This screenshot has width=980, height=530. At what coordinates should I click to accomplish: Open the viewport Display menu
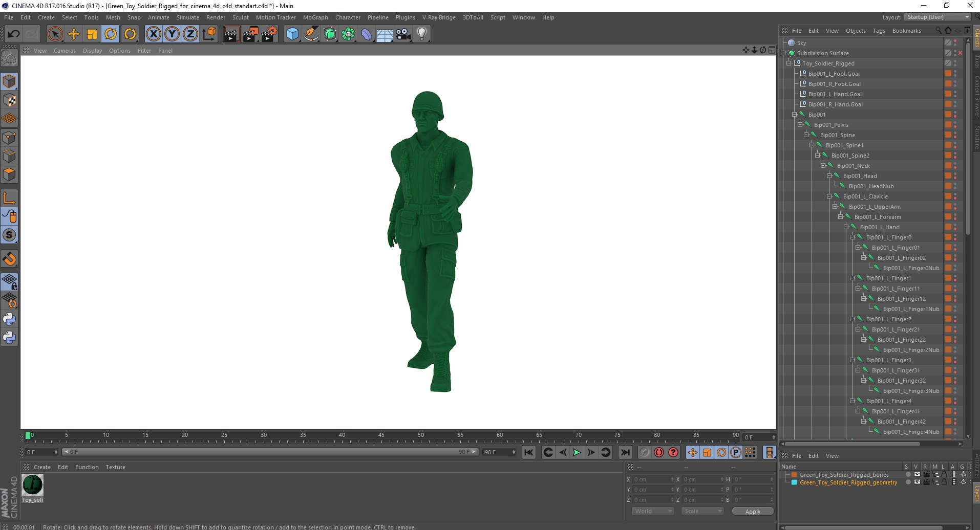point(92,51)
